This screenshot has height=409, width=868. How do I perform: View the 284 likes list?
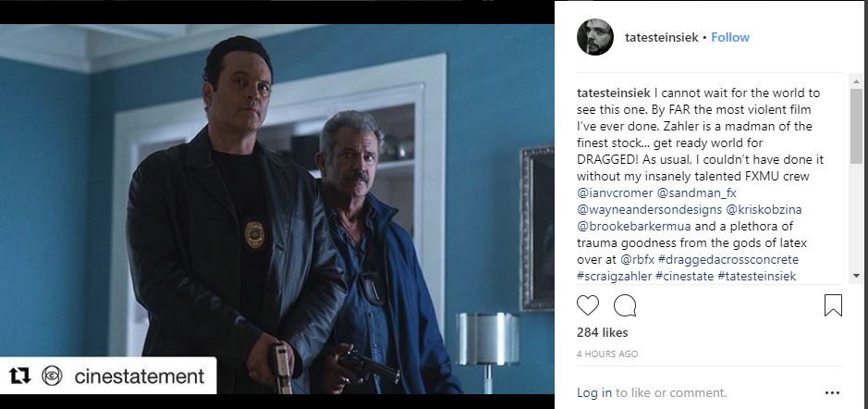click(603, 332)
